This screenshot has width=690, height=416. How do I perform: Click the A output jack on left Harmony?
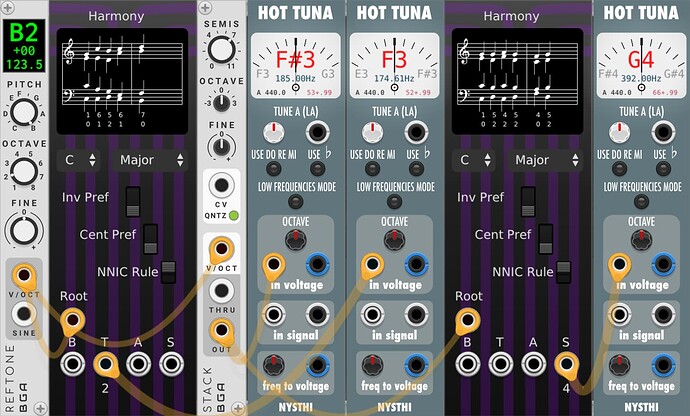point(139,364)
